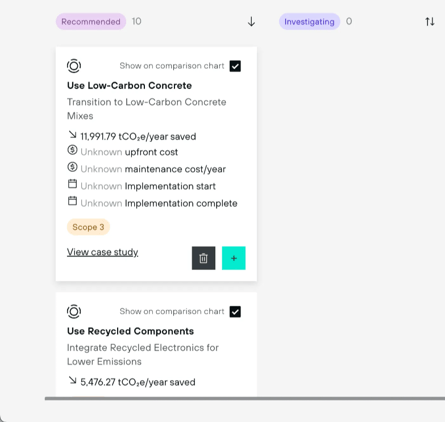Click the up-down sort arrows in the Investigating column
The width and height of the screenshot is (445, 422).
(430, 22)
